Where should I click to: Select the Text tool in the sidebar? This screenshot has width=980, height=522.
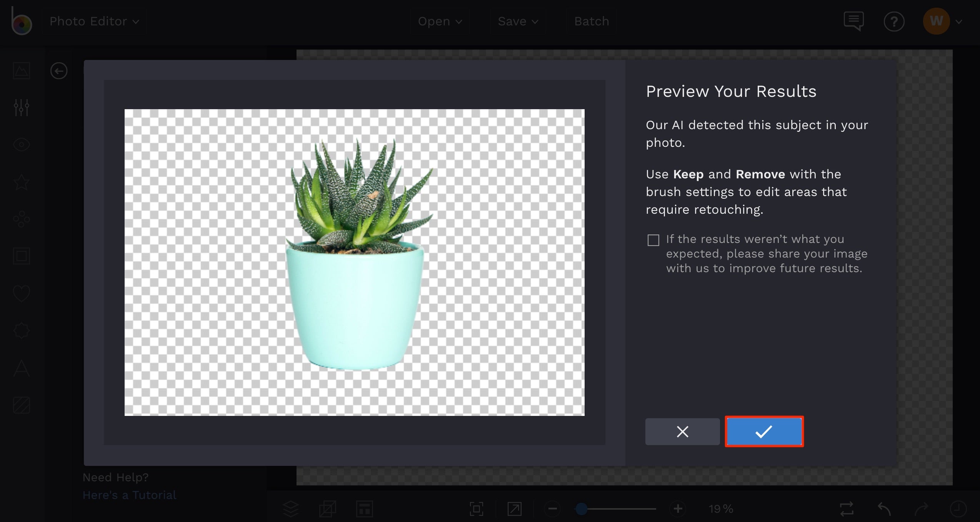point(21,369)
